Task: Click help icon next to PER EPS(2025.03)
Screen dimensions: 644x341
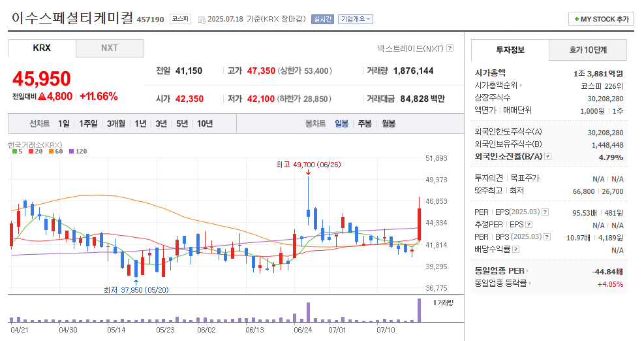Action: (545, 212)
